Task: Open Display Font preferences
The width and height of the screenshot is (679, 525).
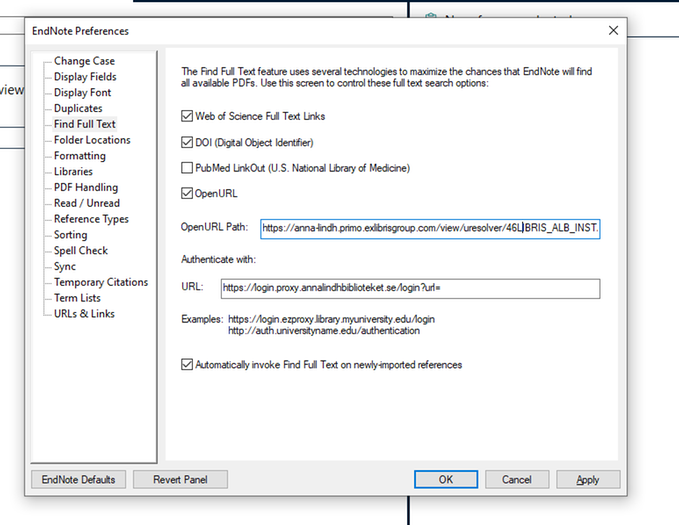Action: click(83, 93)
